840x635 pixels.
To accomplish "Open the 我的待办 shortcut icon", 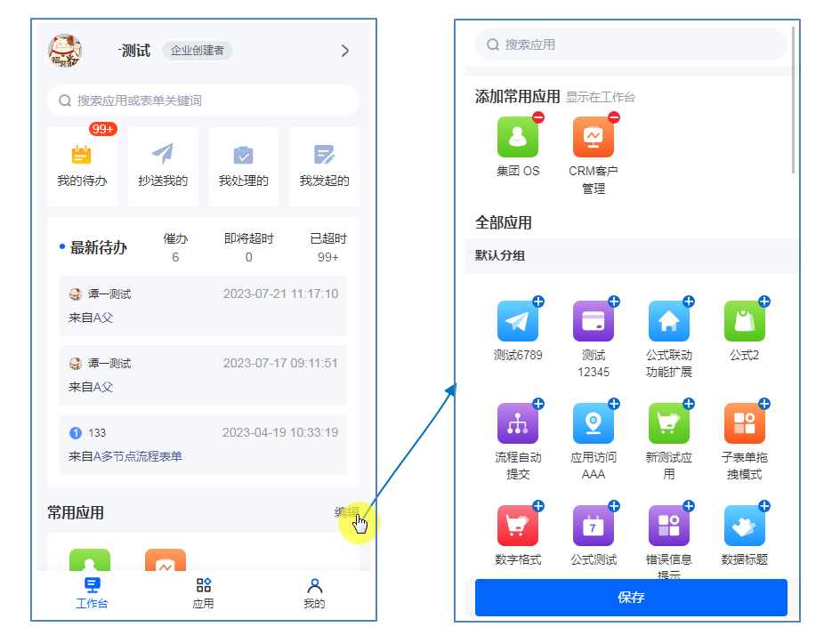I will click(82, 155).
